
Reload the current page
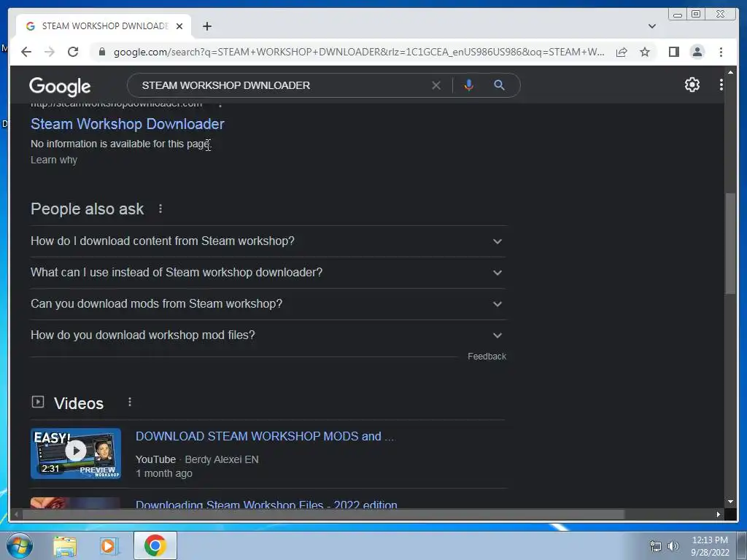(x=73, y=52)
